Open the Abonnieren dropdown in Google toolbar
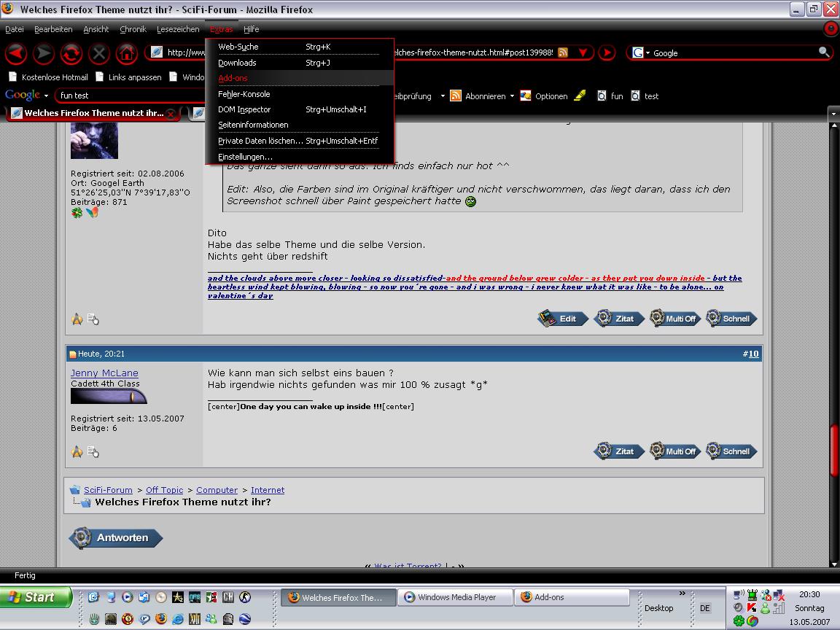This screenshot has width=840, height=630. [512, 96]
